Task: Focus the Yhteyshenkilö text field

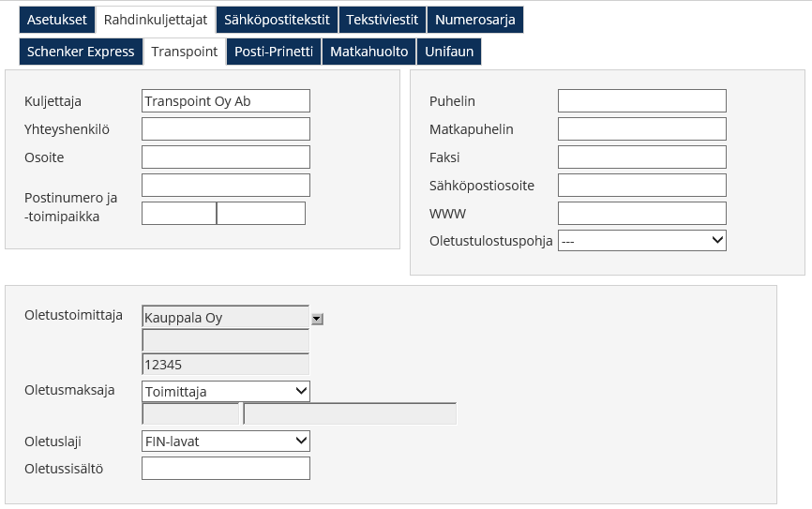Action: (x=225, y=129)
